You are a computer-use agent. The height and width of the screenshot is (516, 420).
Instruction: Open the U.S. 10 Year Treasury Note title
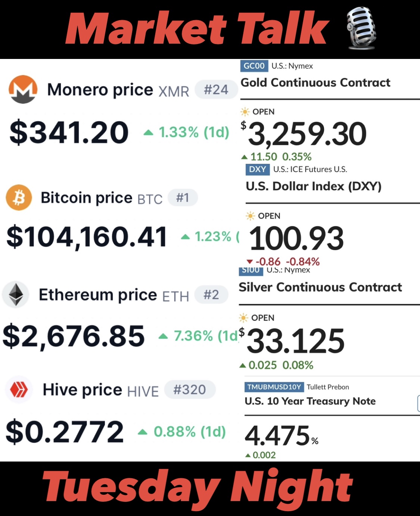click(310, 401)
